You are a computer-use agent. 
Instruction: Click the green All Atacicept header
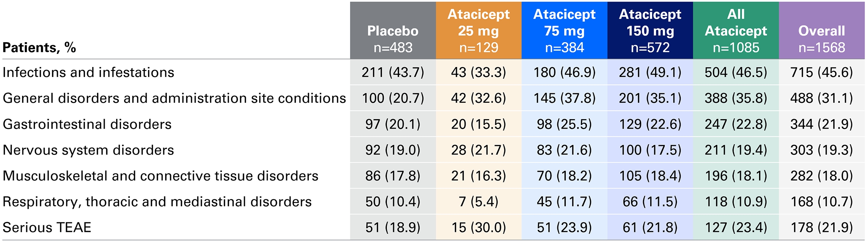(x=736, y=31)
